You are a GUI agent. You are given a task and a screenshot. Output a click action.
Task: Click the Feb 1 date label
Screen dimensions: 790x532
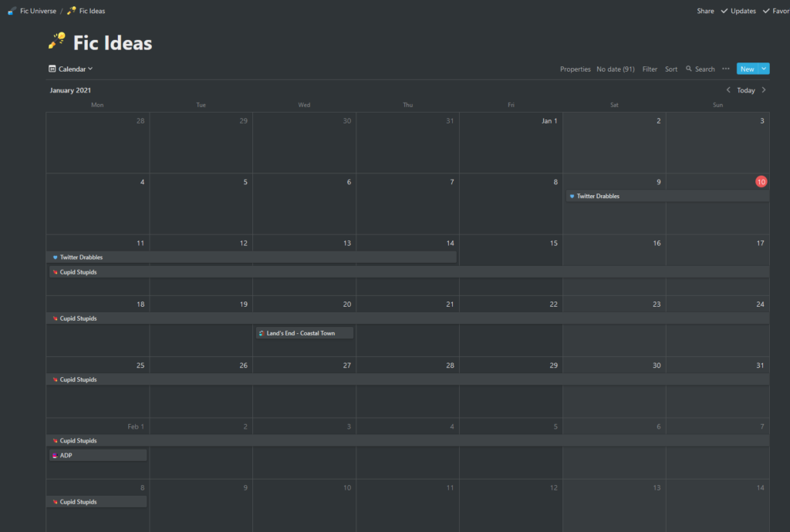click(x=136, y=426)
